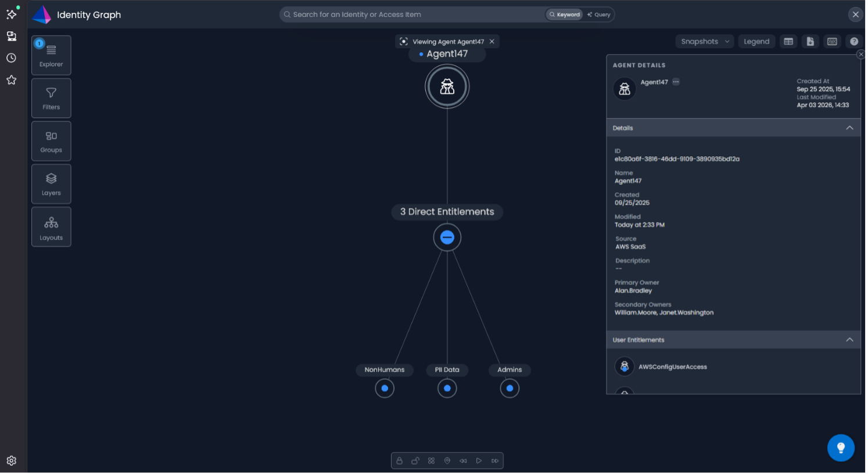
Task: Click the AWS SaaS source value
Action: [630, 247]
